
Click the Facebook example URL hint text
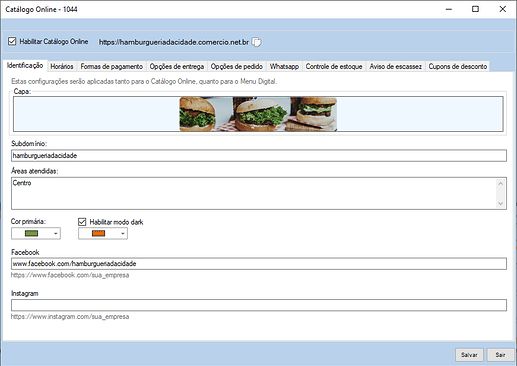pos(70,275)
